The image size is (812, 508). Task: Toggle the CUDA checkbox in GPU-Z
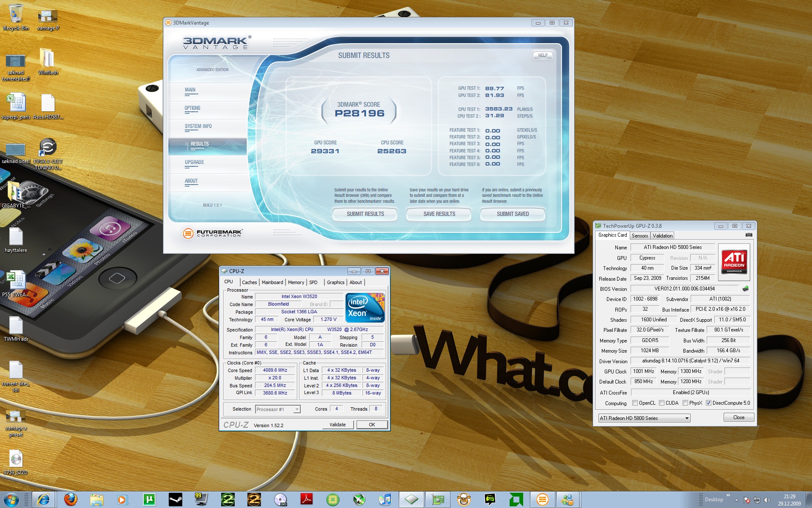[x=661, y=403]
